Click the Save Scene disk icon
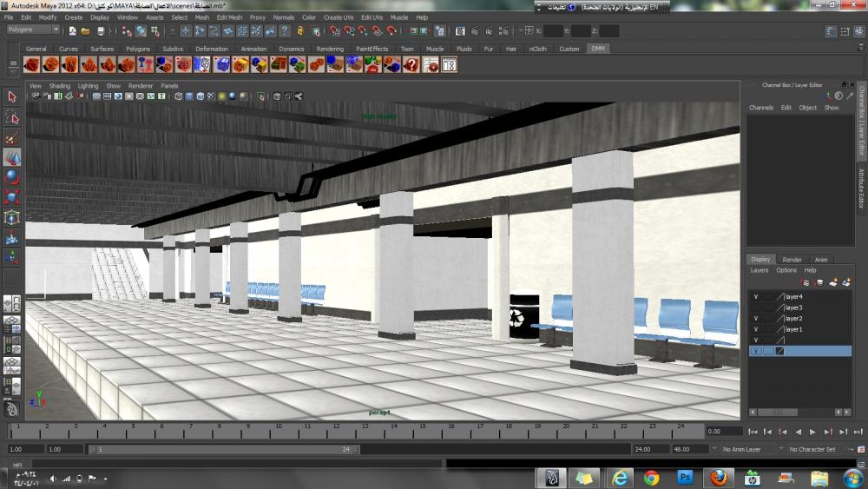This screenshot has width=868, height=489. 101,31
